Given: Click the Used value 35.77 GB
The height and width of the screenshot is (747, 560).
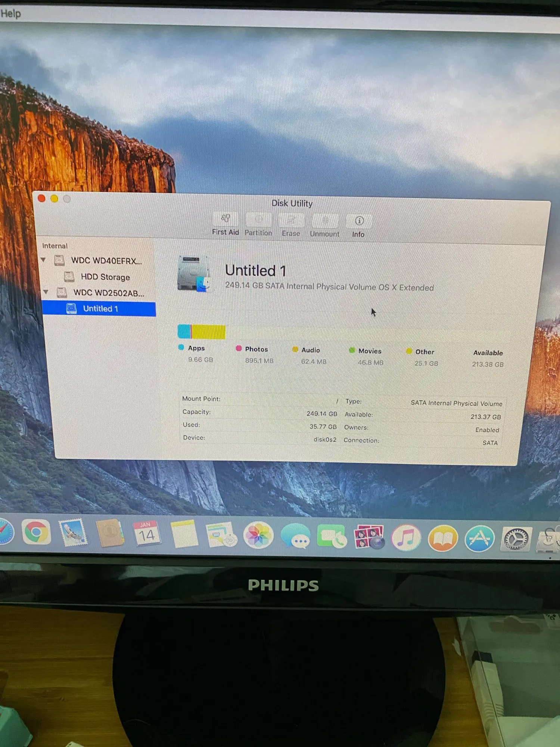Looking at the screenshot, I should pos(323,427).
